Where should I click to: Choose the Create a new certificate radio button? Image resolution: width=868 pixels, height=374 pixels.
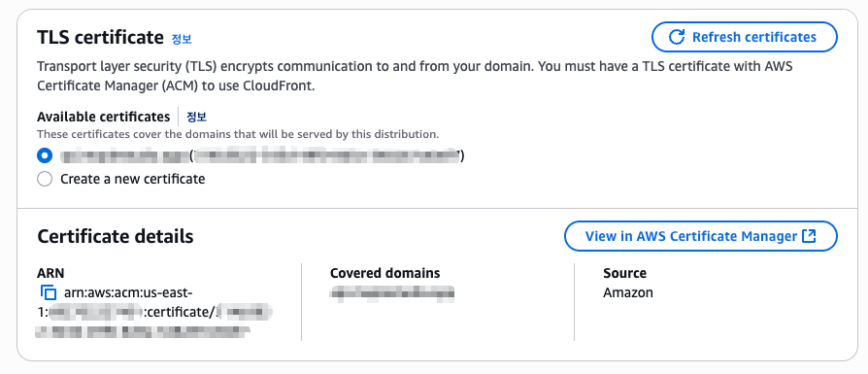[x=45, y=179]
